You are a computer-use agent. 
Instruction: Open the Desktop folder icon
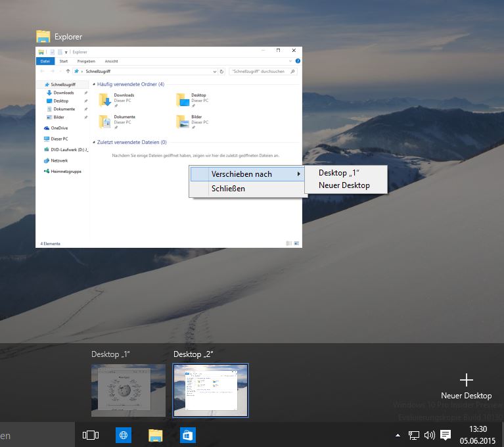click(183, 100)
